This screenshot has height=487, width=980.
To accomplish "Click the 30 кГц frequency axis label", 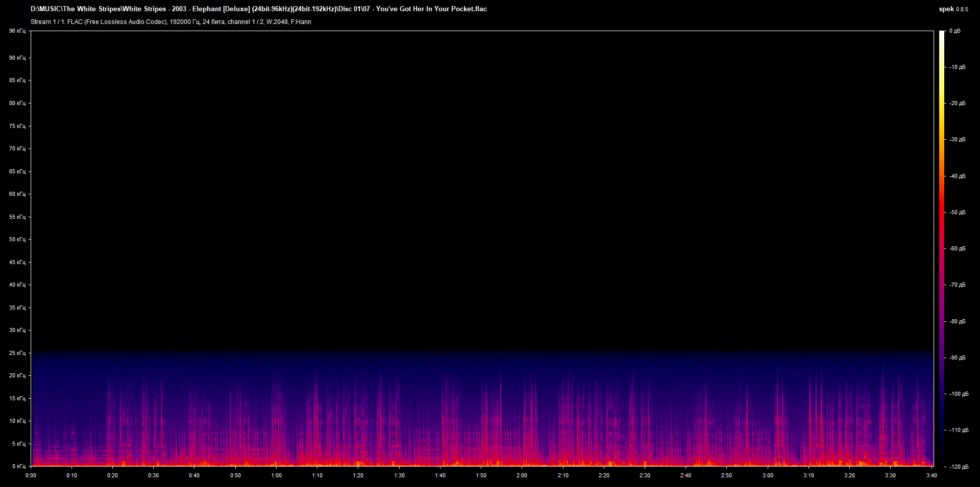I will (x=17, y=330).
